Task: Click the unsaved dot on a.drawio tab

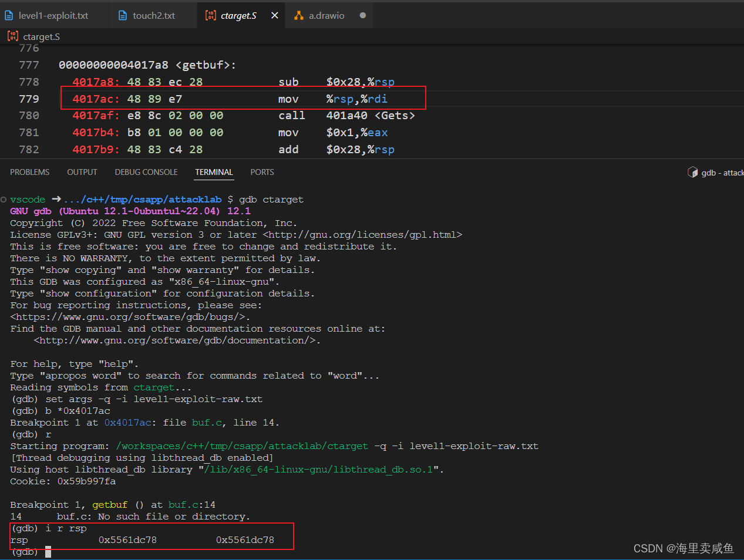Action: point(363,15)
